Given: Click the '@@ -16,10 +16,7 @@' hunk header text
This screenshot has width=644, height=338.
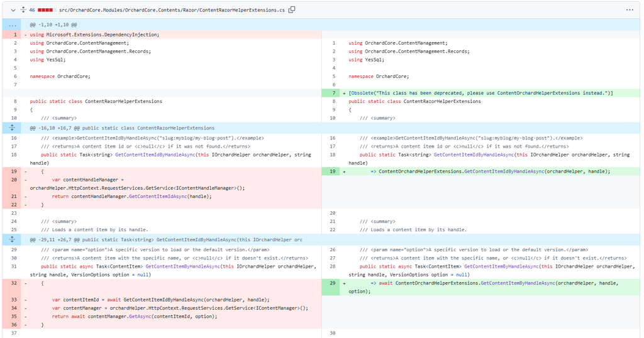Looking at the screenshot, I should [x=122, y=128].
